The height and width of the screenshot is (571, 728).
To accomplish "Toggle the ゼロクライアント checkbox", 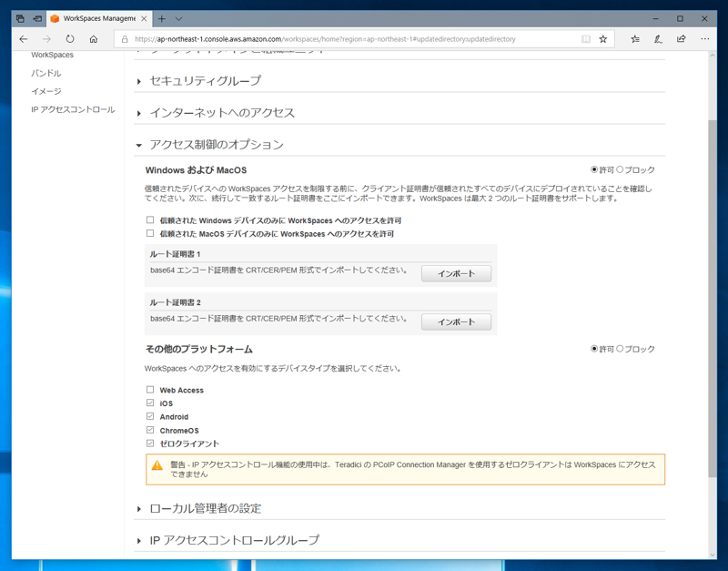I will coord(150,444).
